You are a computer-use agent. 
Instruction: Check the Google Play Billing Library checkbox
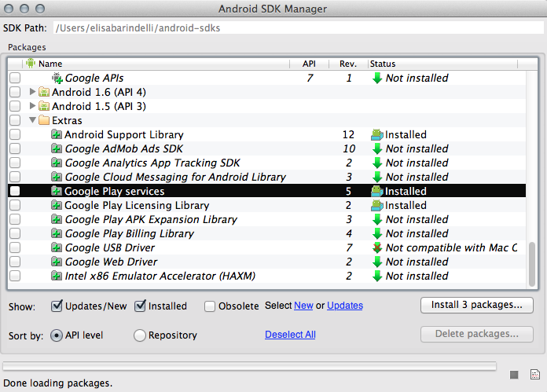[x=15, y=233]
